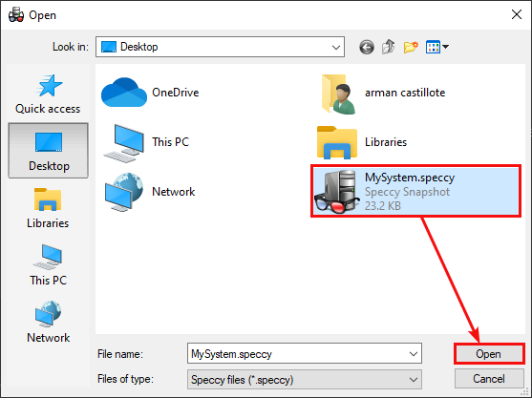Click the Open button

coord(489,354)
